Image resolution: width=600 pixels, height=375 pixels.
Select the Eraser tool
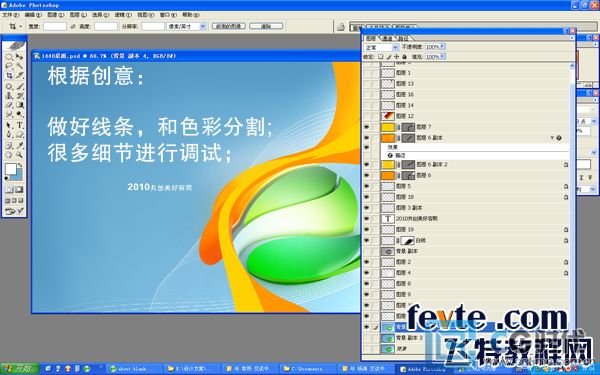click(9, 105)
